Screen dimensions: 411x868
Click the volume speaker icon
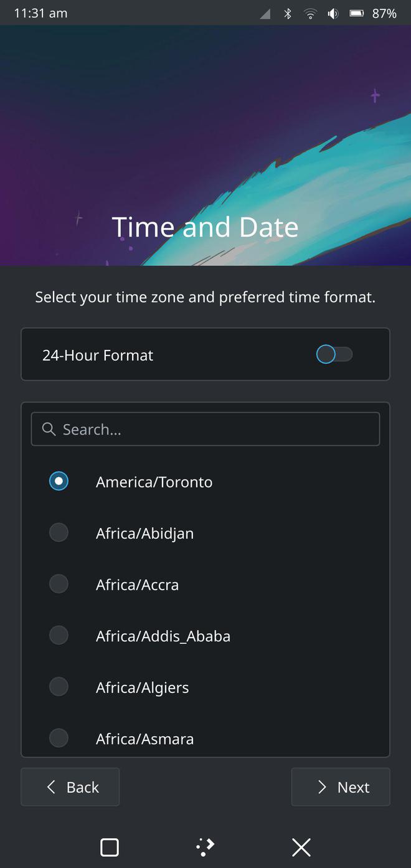(x=333, y=13)
